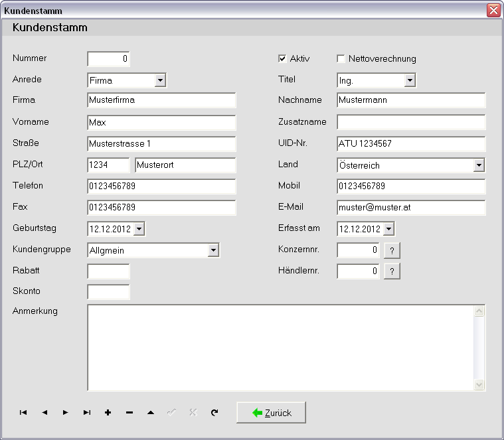Cancel edit X icon in navigator
Viewport: 504px width, 440px height.
tap(193, 412)
